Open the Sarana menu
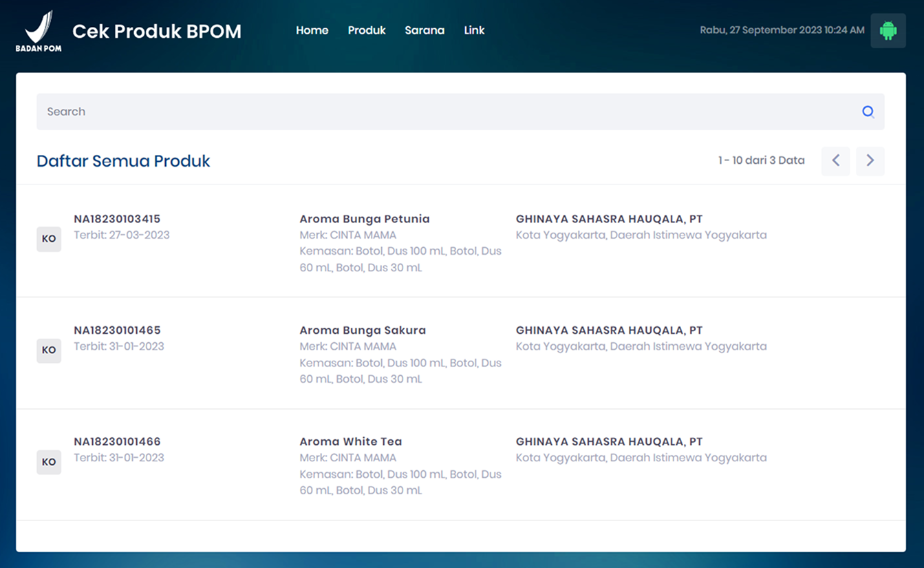924x568 pixels. tap(425, 30)
